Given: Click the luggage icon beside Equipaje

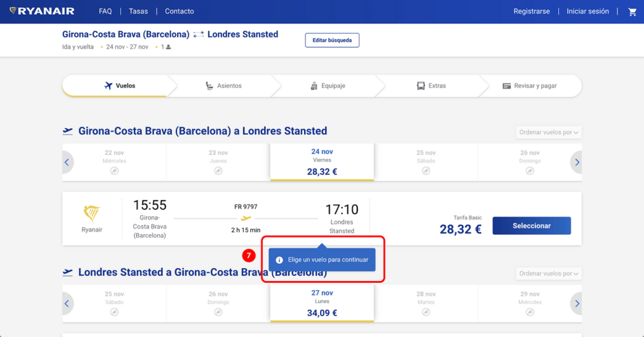Looking at the screenshot, I should pos(314,86).
